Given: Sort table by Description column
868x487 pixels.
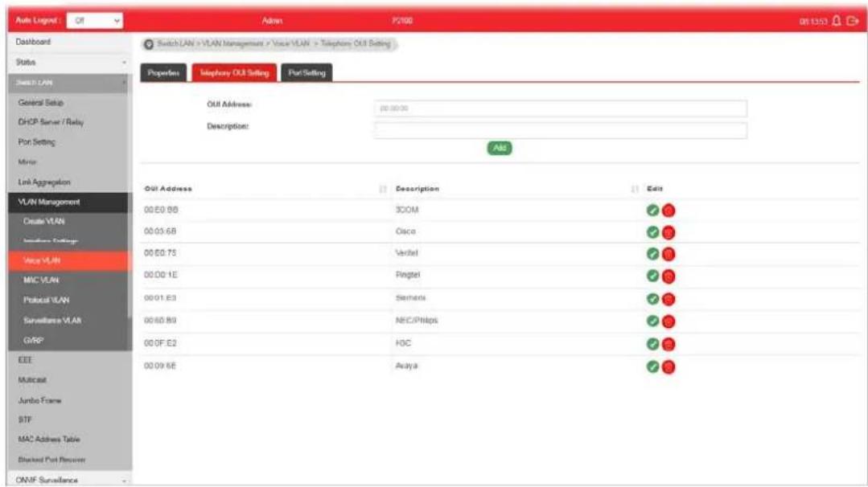Looking at the screenshot, I should pyautogui.click(x=635, y=189).
